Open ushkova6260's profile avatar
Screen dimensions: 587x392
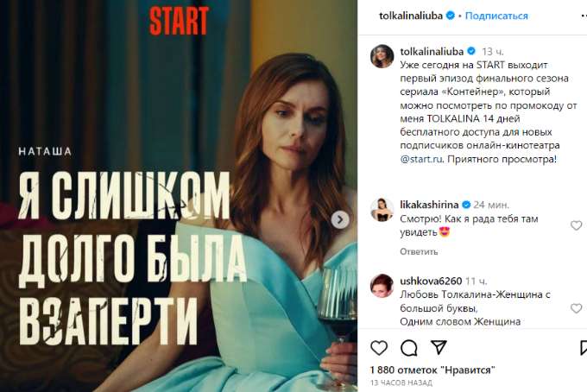coord(382,286)
